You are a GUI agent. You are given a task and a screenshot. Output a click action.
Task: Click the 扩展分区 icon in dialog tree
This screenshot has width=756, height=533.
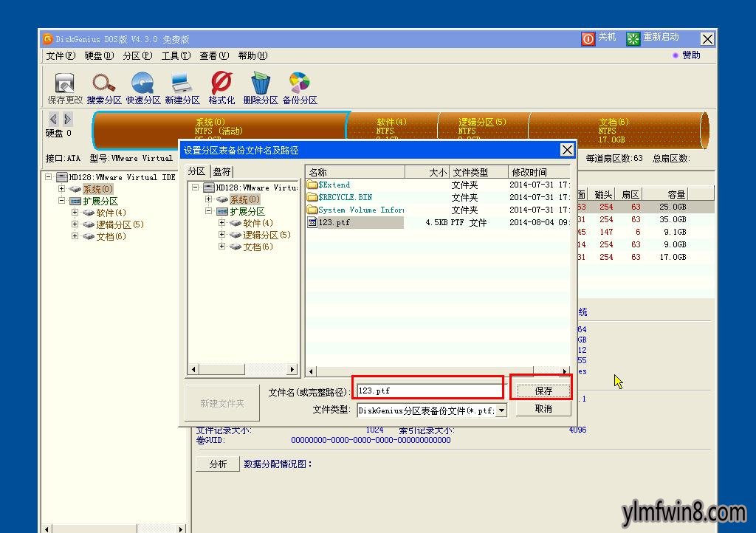pos(221,212)
